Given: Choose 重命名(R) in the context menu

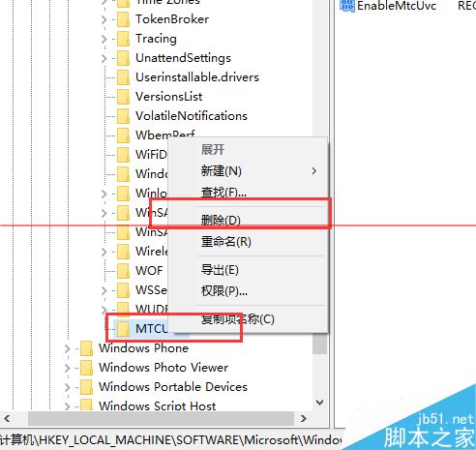Looking at the screenshot, I should click(x=248, y=242).
